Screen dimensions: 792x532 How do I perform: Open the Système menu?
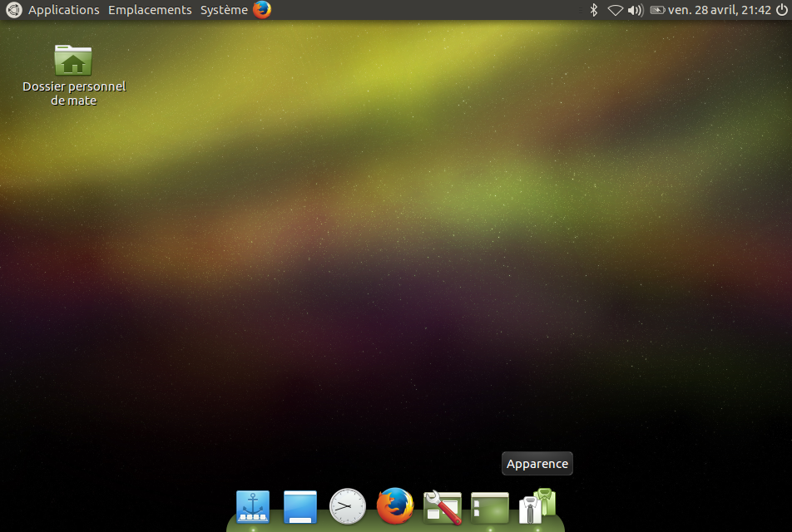click(224, 10)
